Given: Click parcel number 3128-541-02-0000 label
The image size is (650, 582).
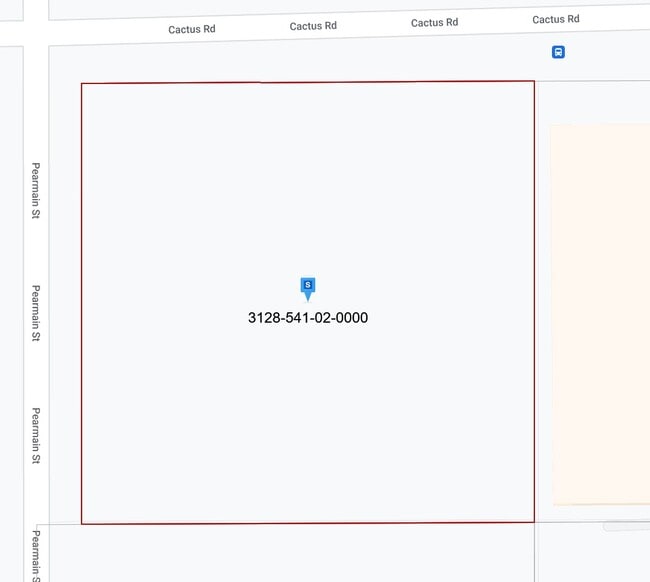Looking at the screenshot, I should 308,318.
